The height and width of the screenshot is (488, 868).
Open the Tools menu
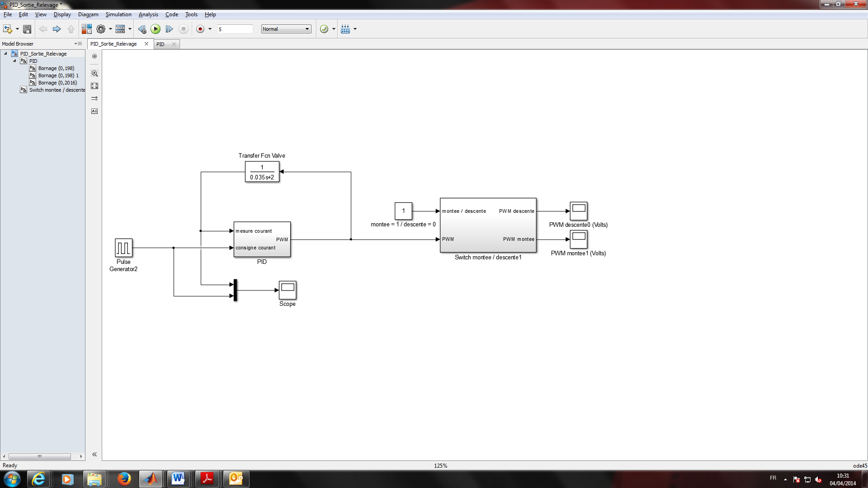coord(191,14)
